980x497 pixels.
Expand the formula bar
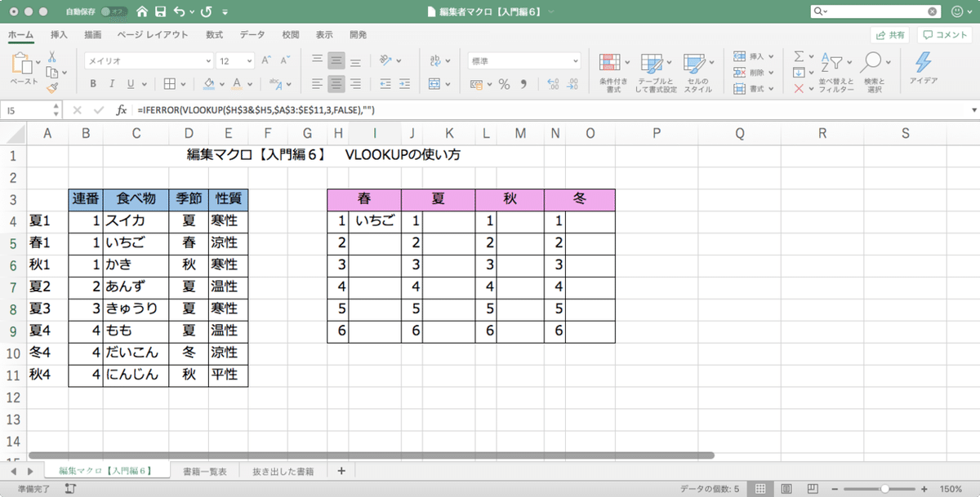pos(973,109)
